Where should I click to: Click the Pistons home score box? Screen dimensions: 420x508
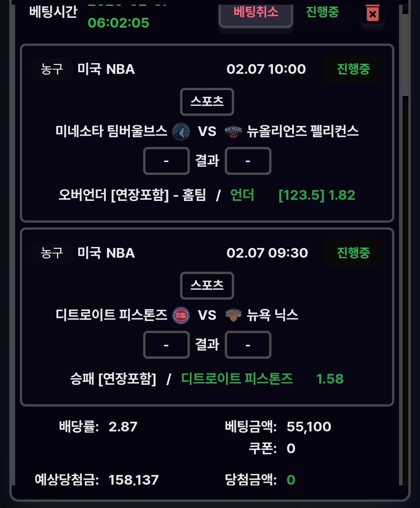tap(166, 345)
